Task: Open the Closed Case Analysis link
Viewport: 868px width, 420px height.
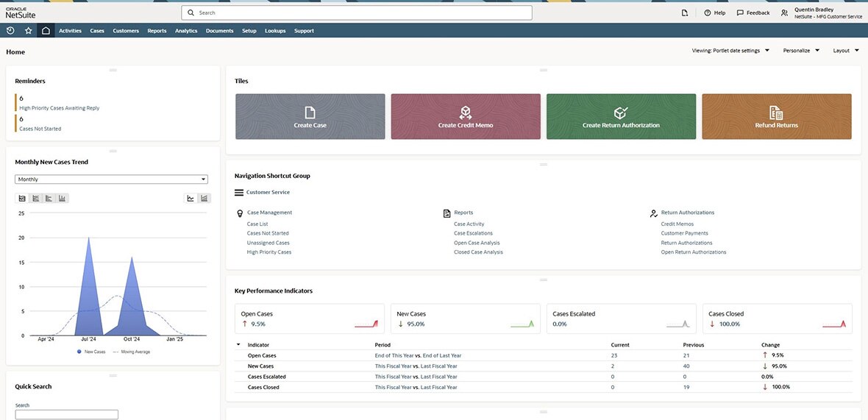Action: click(478, 252)
